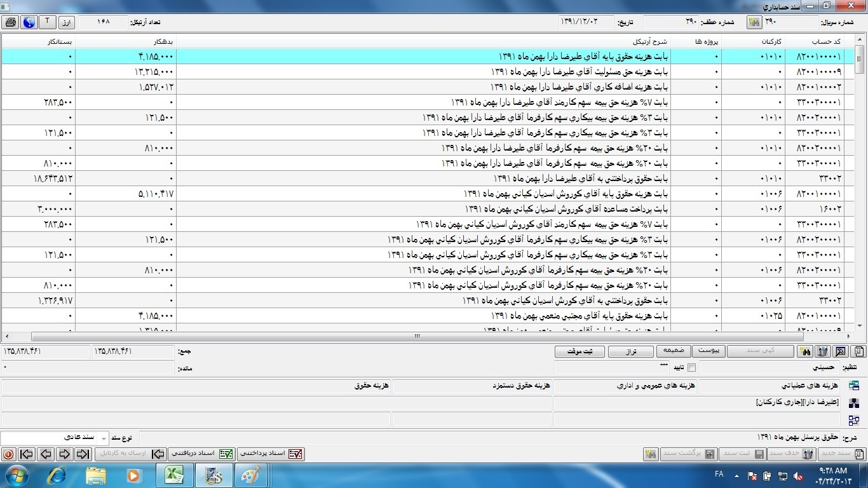Screen dimensions: 868x488
Task: Open Paint from the taskbar
Action: pyautogui.click(x=252, y=475)
